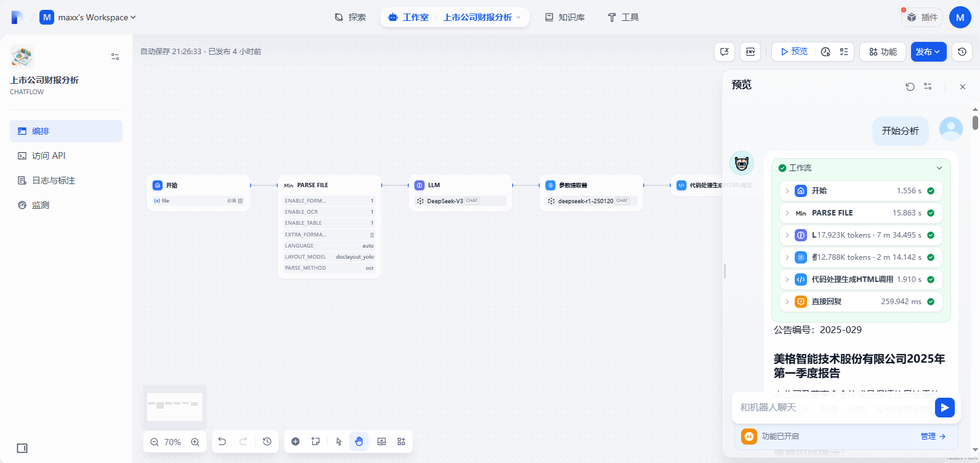This screenshot has width=980, height=463.
Task: Add a new node with plus button
Action: pyautogui.click(x=295, y=441)
